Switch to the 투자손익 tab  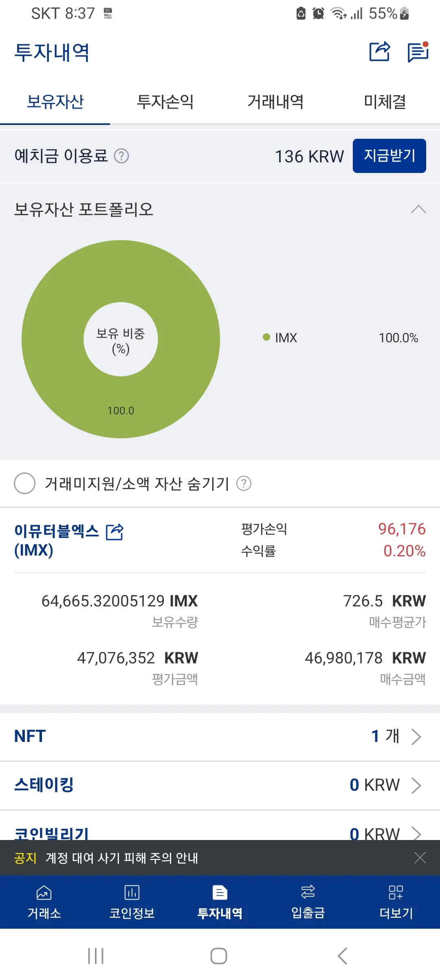tap(165, 102)
